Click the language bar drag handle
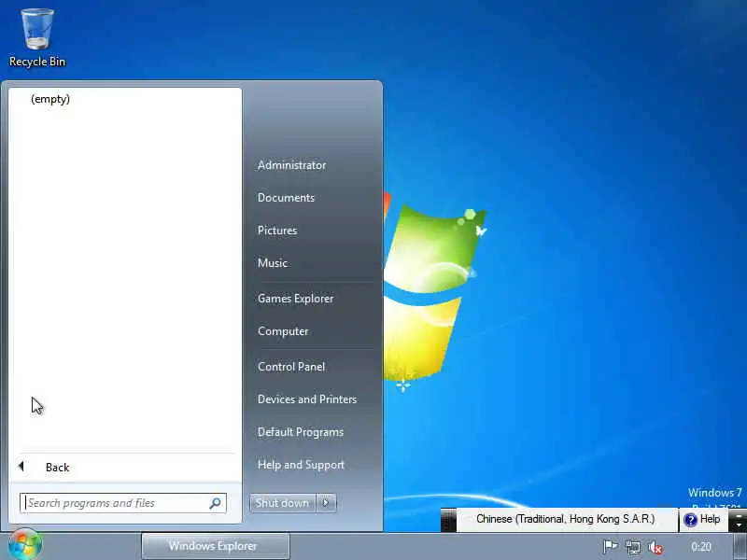Screen dimensions: 747x560 point(449,520)
